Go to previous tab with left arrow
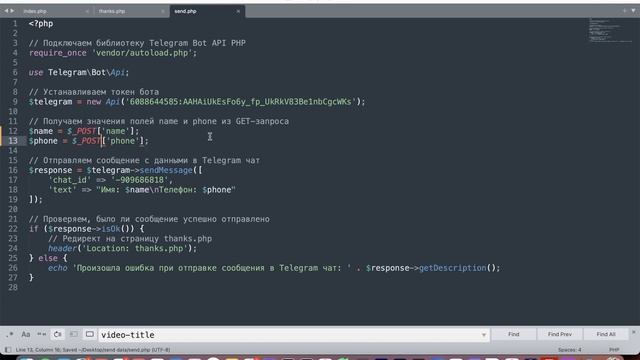The height and width of the screenshot is (360, 640). pos(6,11)
